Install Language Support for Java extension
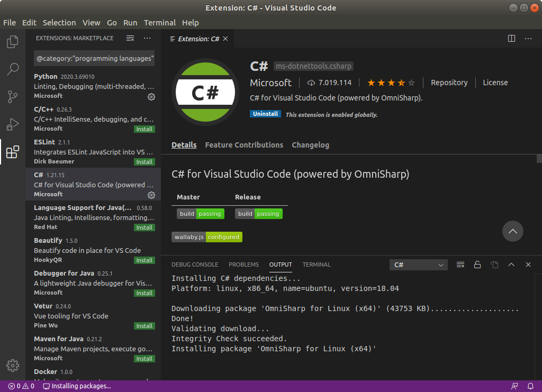This screenshot has height=392, width=542. (144, 227)
